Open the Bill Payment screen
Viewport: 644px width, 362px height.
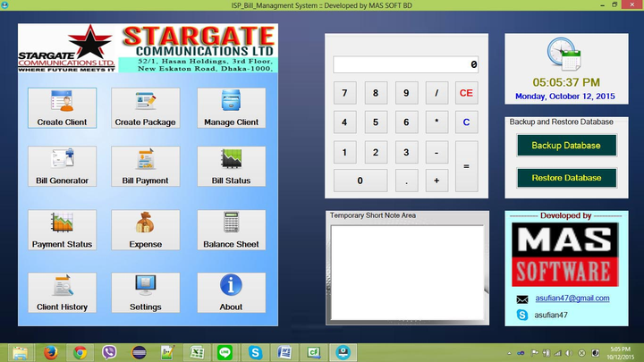tap(146, 166)
